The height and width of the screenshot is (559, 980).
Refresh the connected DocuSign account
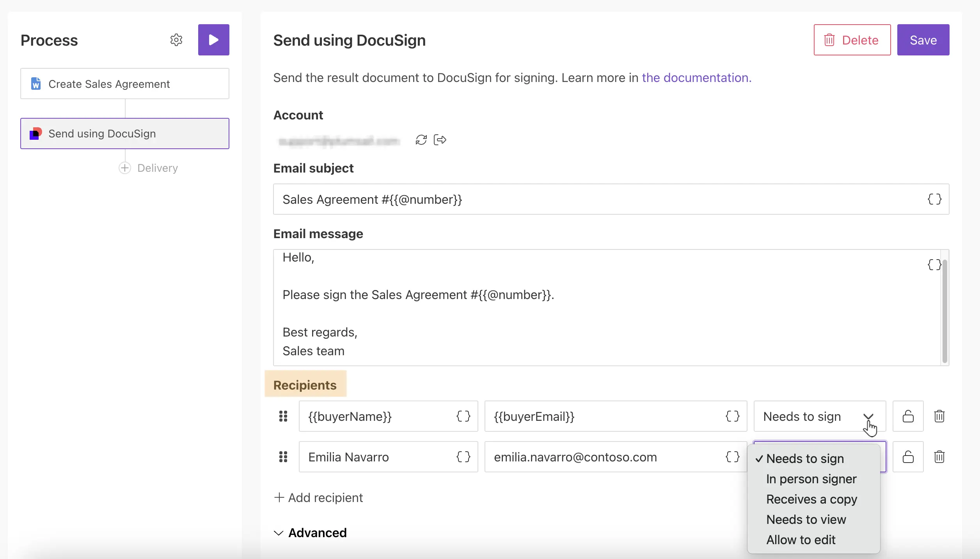pyautogui.click(x=421, y=140)
